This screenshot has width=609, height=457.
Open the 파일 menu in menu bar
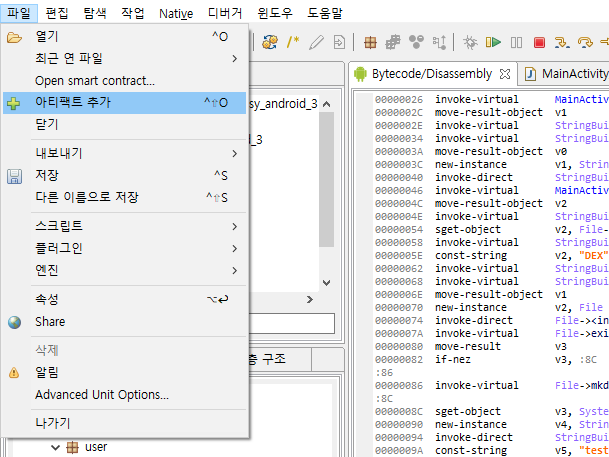19,13
